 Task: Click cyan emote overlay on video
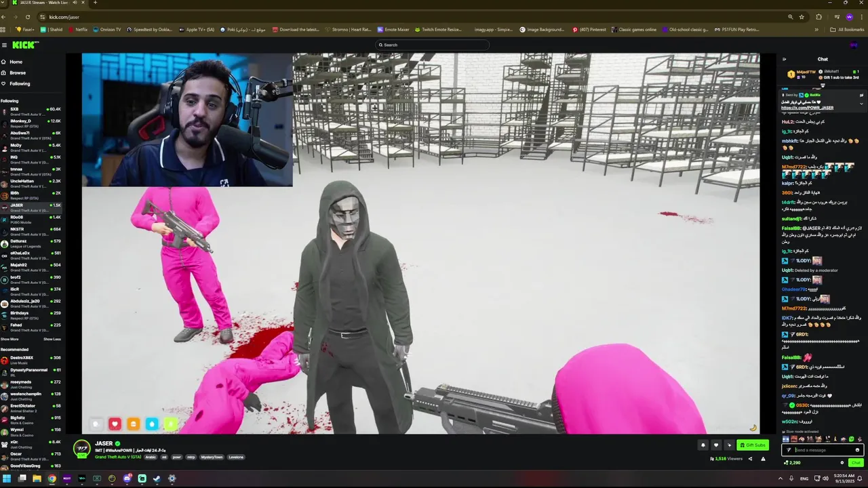151,424
